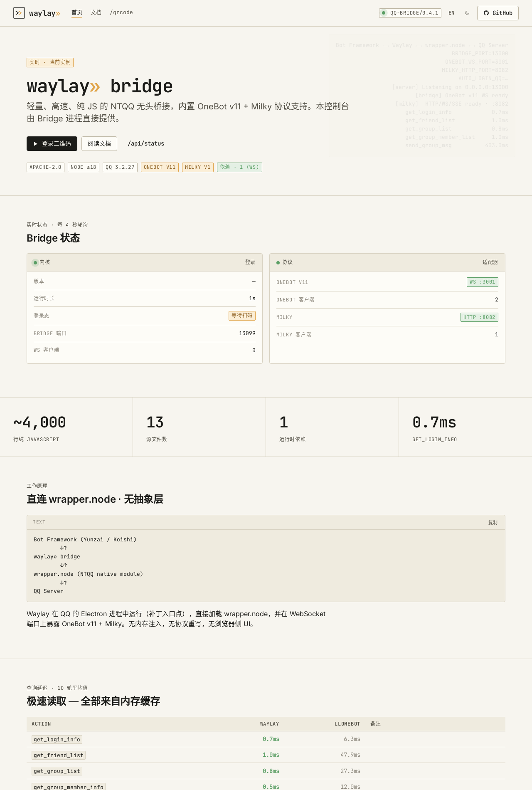Click the BRIDGE 端口 value 13099
The width and height of the screenshot is (532, 790).
(247, 333)
